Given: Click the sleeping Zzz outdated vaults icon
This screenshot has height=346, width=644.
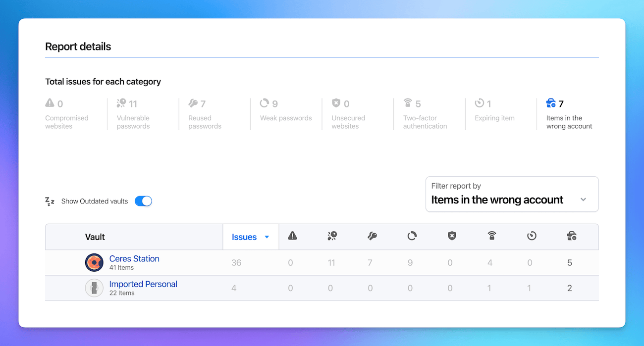Looking at the screenshot, I should click(50, 201).
